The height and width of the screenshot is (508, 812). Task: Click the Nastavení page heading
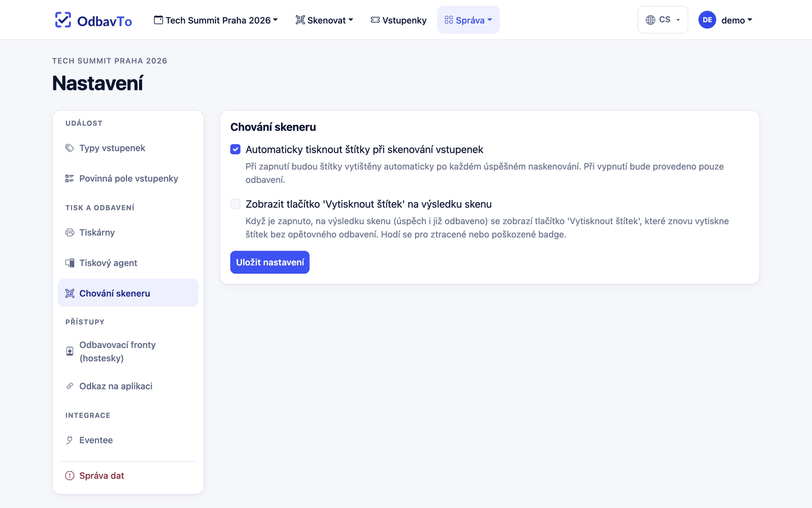[97, 83]
